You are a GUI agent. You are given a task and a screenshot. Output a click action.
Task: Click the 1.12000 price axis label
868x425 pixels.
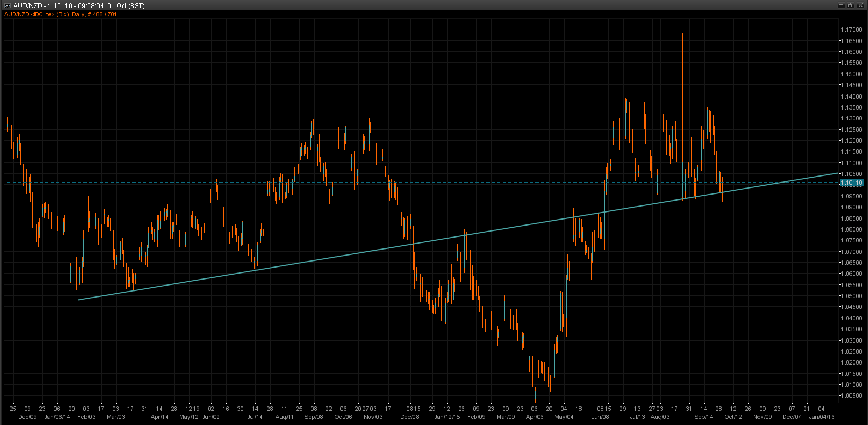coord(852,141)
